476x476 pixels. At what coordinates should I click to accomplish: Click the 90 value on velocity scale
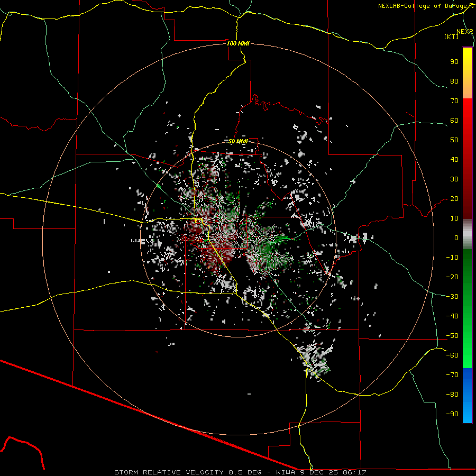point(454,62)
